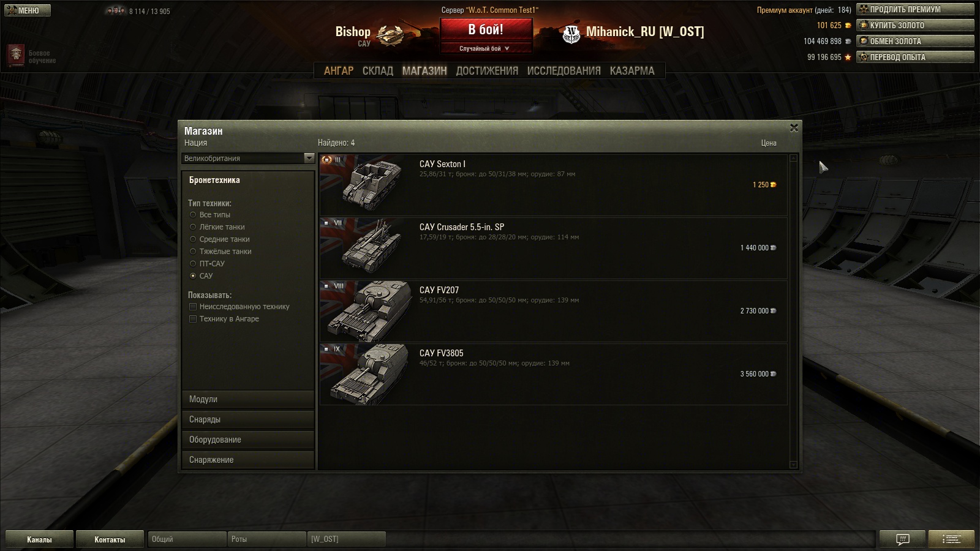Click the Bishop laurel tank badge icon
This screenshot has width=980, height=551.
pyautogui.click(x=390, y=35)
